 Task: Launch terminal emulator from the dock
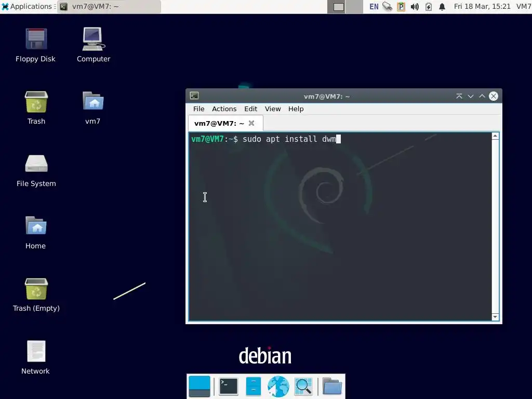coord(229,387)
